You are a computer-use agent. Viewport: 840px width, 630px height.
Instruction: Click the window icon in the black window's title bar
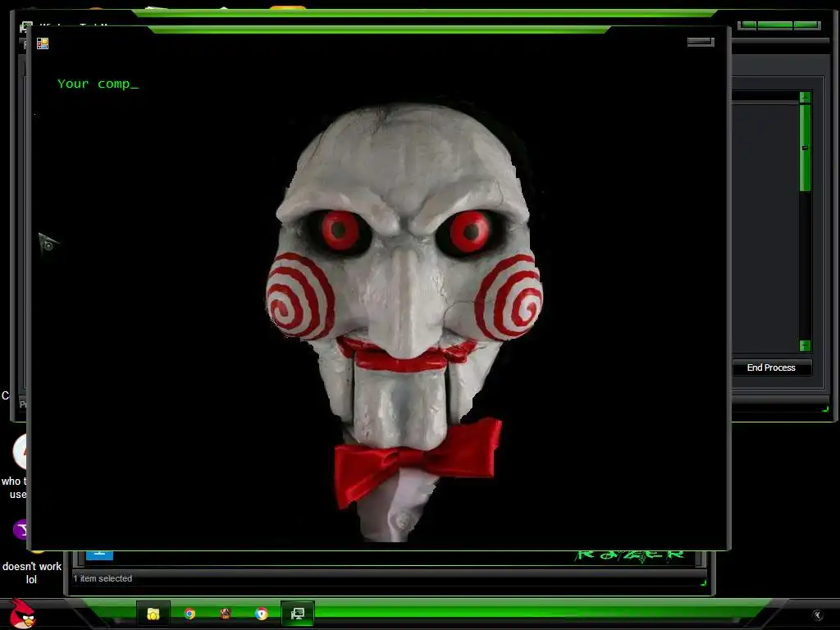[43, 43]
